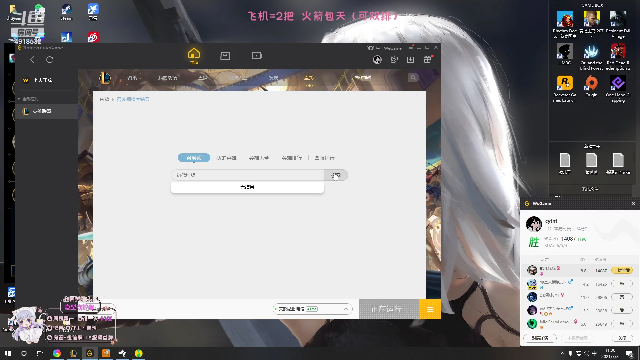Open the messages icon in WeGame toolbar
The image size is (640, 360).
(394, 60)
